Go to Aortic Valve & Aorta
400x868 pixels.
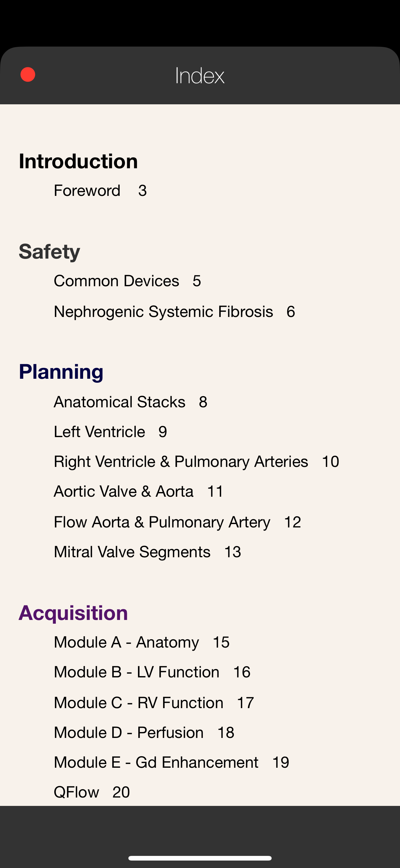tap(139, 492)
